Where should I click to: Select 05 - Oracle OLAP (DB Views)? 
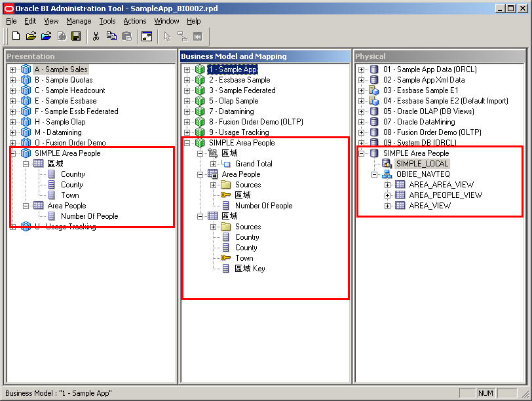click(x=428, y=111)
